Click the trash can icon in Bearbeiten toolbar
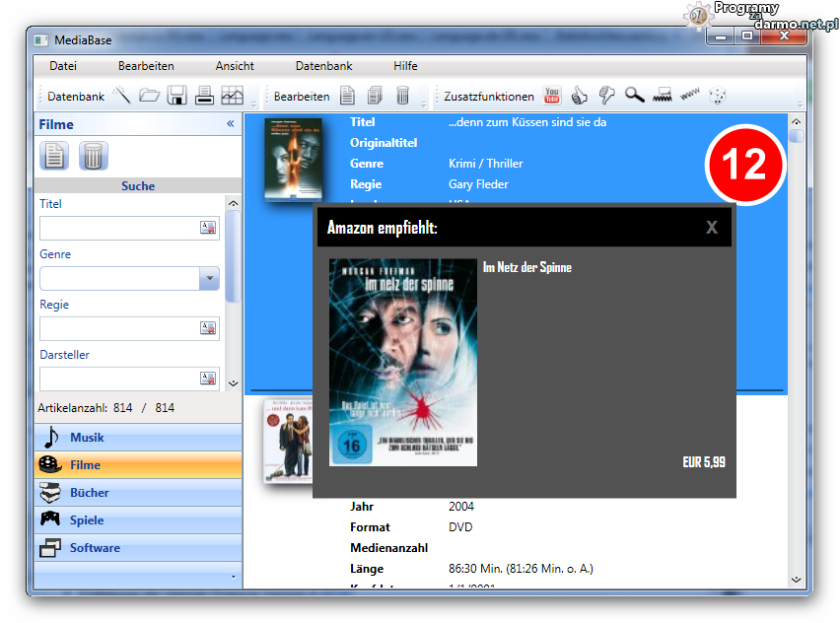 (x=402, y=96)
